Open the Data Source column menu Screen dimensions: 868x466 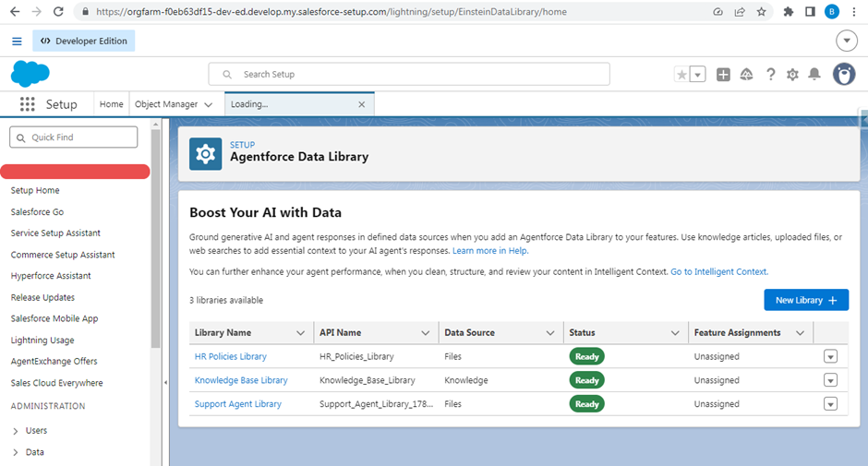click(x=550, y=332)
